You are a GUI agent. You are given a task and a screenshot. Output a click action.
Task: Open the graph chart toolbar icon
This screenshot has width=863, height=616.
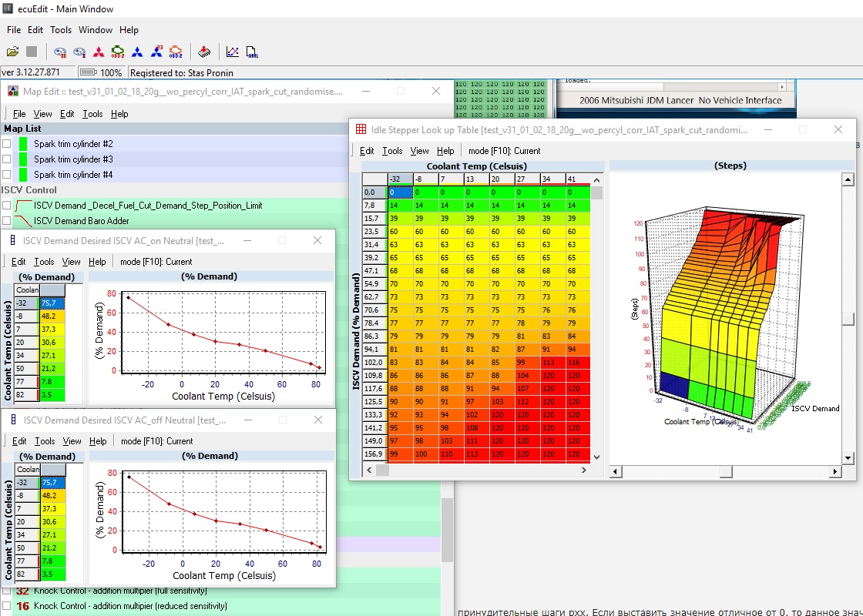pyautogui.click(x=233, y=52)
